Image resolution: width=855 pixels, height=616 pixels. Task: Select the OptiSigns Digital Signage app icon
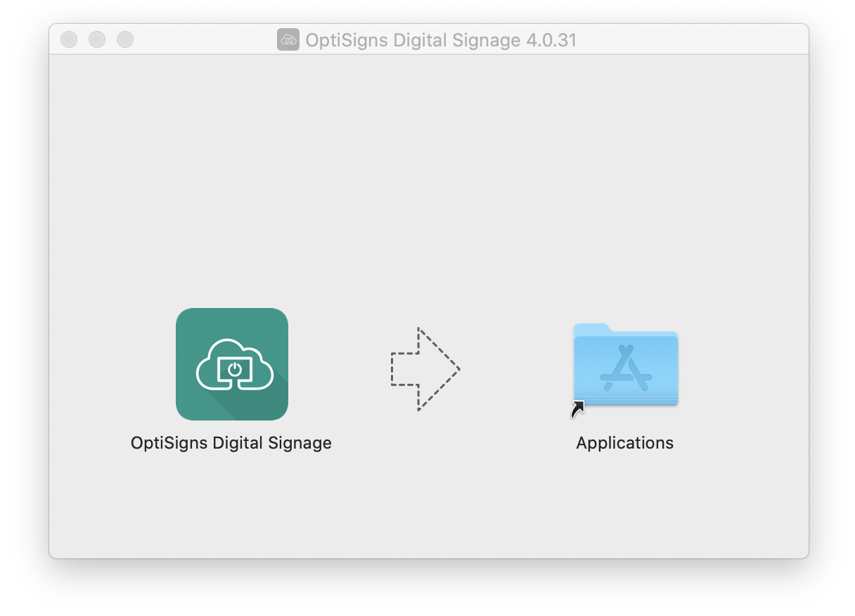tap(231, 364)
